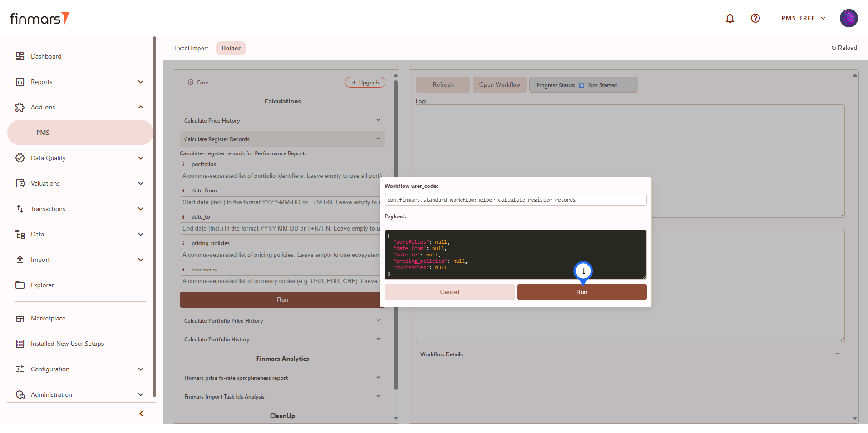
Task: Click the Dashboard grid icon
Action: click(x=20, y=56)
